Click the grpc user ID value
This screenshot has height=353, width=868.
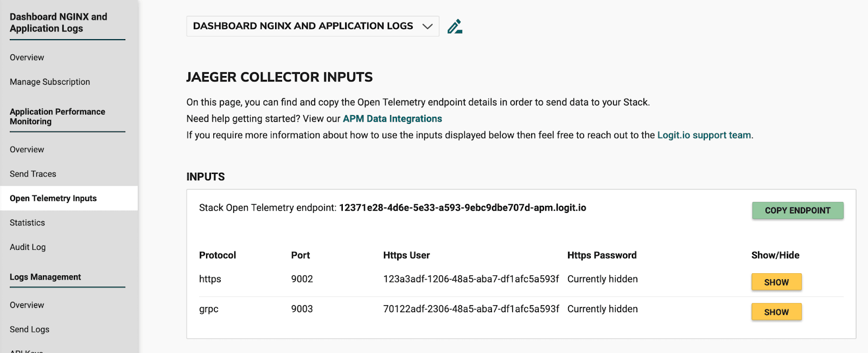point(470,309)
